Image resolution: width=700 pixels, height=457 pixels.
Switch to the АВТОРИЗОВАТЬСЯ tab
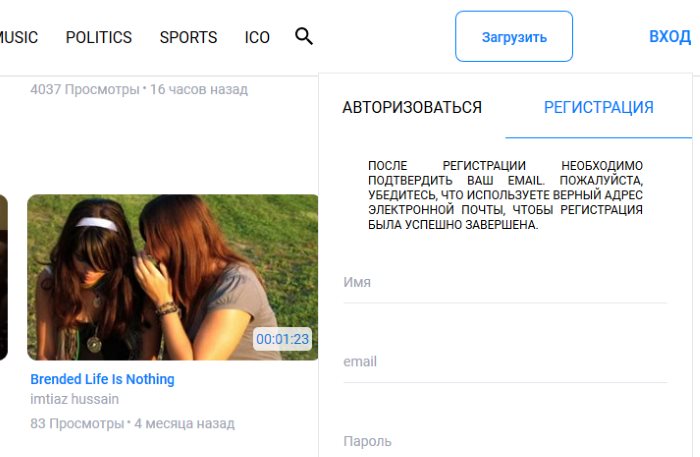412,108
